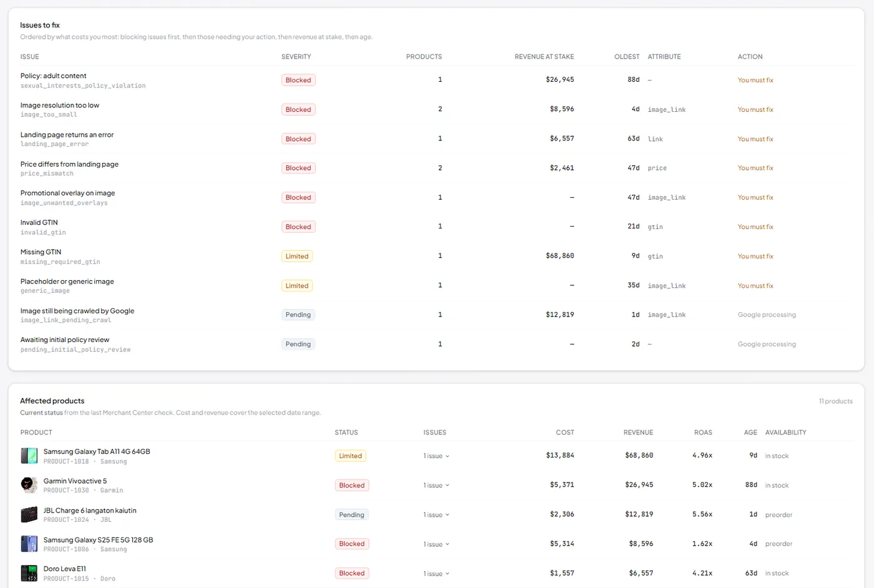The height and width of the screenshot is (588, 874).
Task: Sort affected products by COST header
Action: pyautogui.click(x=565, y=433)
